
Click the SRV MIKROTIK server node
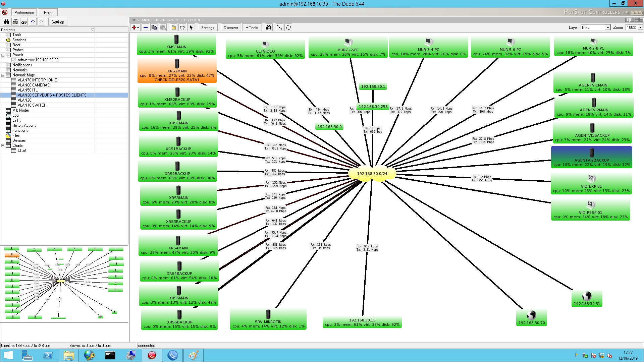pos(268,319)
